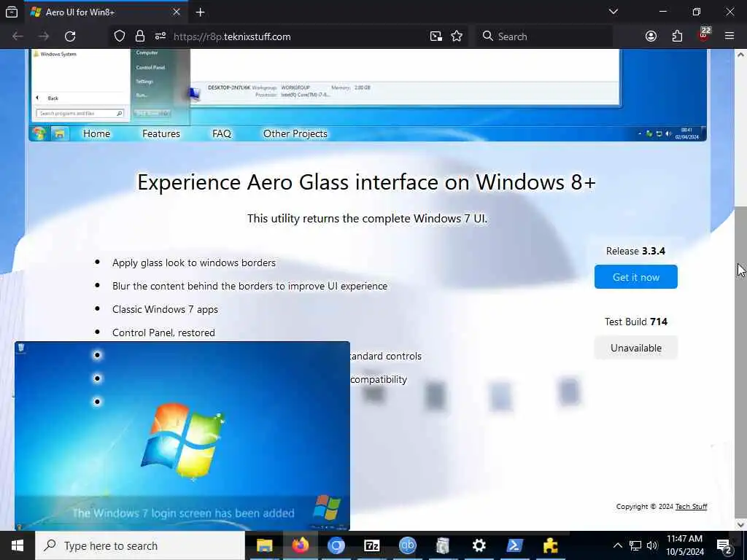Open the Home menu item
The height and width of the screenshot is (560, 747).
[97, 134]
